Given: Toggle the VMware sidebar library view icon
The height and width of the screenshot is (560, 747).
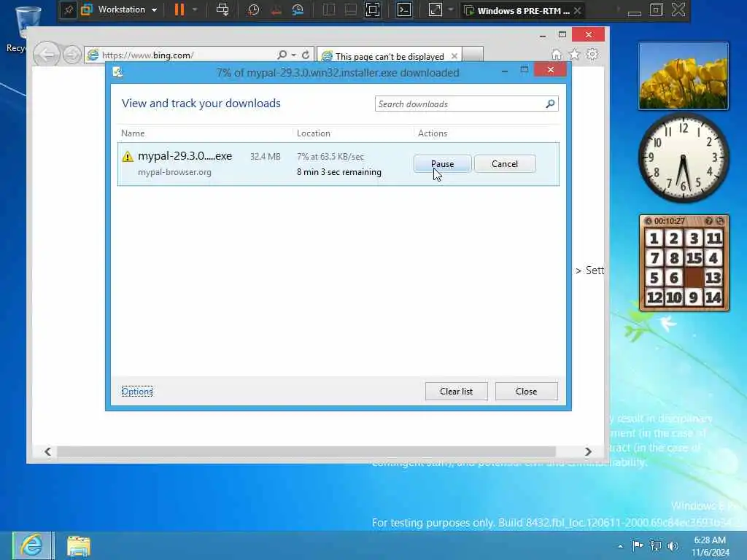Looking at the screenshot, I should [329, 9].
